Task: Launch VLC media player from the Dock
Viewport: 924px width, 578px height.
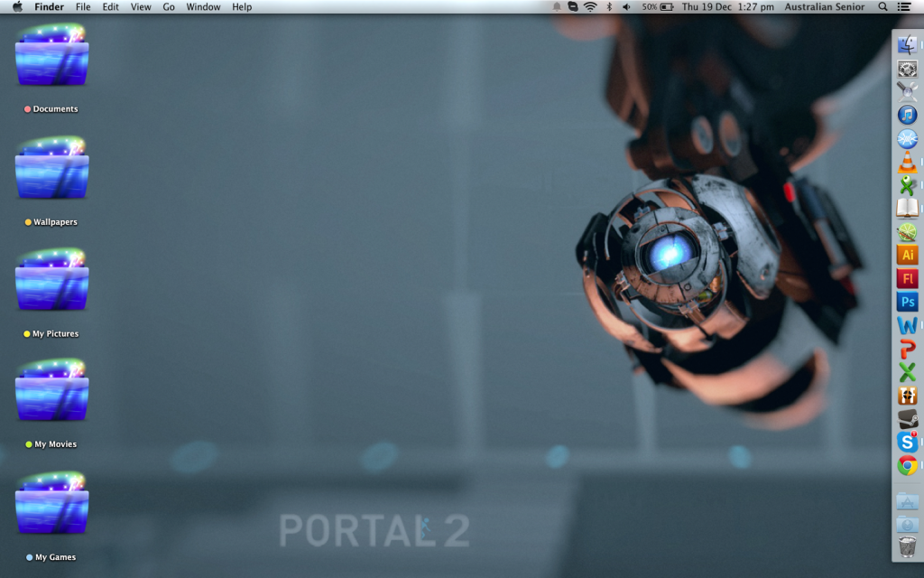Action: (x=907, y=163)
